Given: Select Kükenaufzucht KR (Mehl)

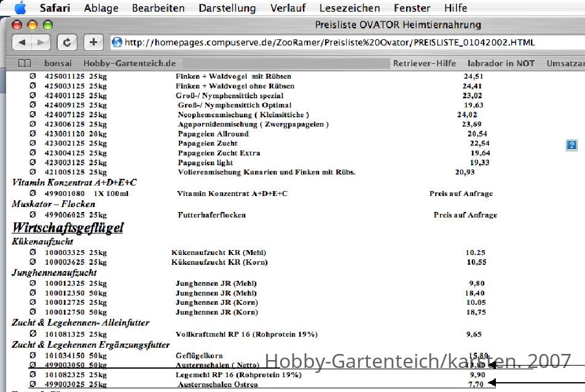Looking at the screenshot, I should tap(219, 253).
